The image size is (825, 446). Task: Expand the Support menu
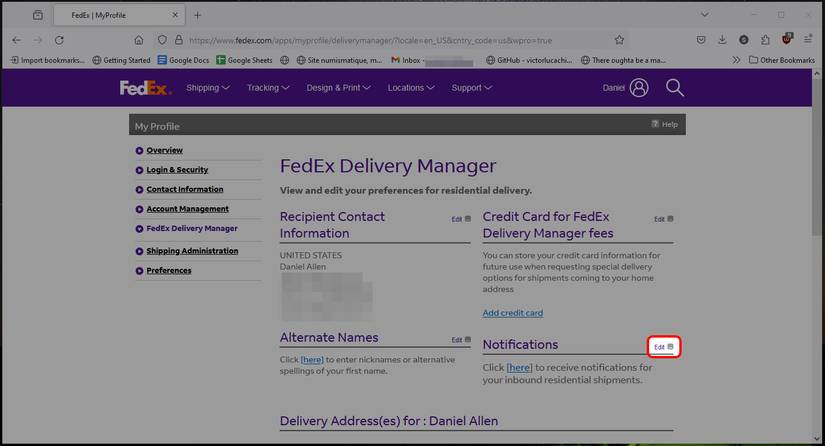pos(471,88)
